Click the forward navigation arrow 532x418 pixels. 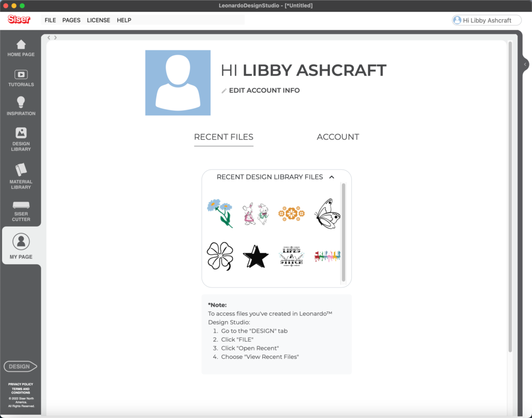tap(55, 37)
